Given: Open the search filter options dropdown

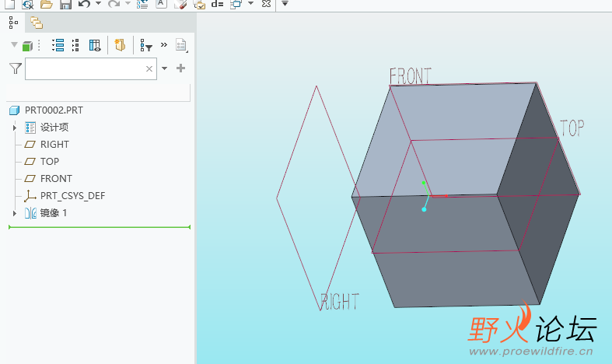Looking at the screenshot, I should pos(164,68).
